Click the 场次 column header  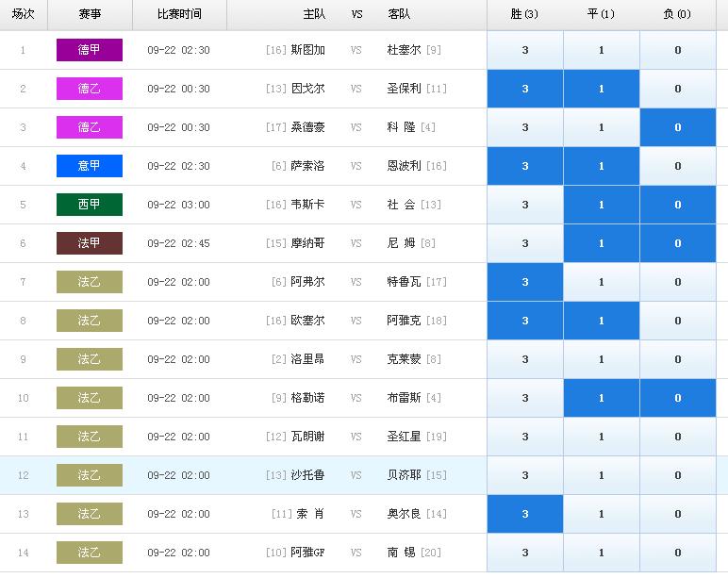tap(24, 14)
